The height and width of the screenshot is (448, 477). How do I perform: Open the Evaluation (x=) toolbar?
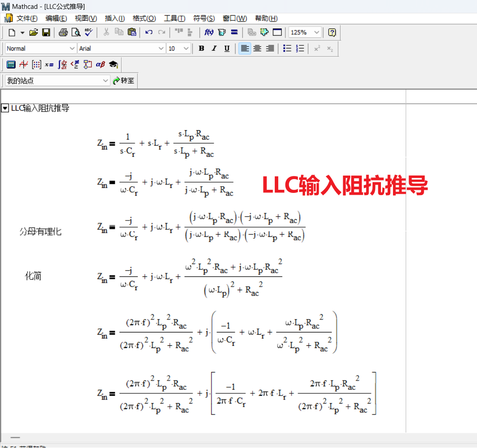coord(49,64)
